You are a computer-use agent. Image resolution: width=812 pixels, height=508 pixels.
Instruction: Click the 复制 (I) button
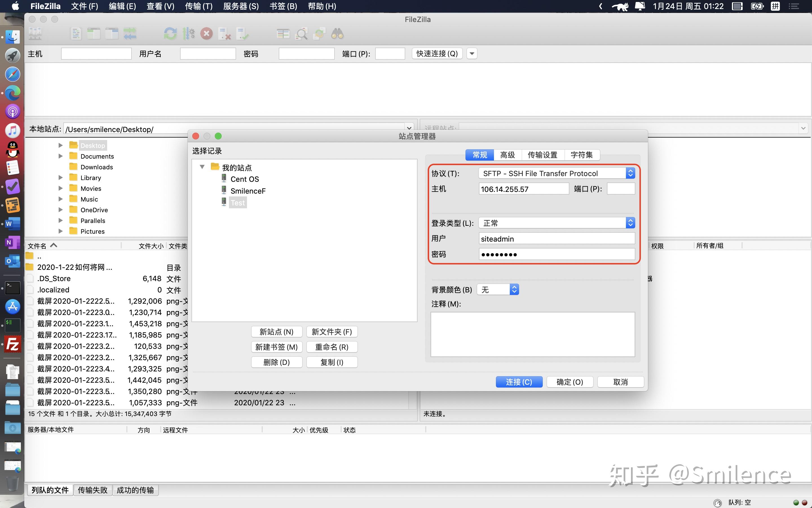pos(332,362)
